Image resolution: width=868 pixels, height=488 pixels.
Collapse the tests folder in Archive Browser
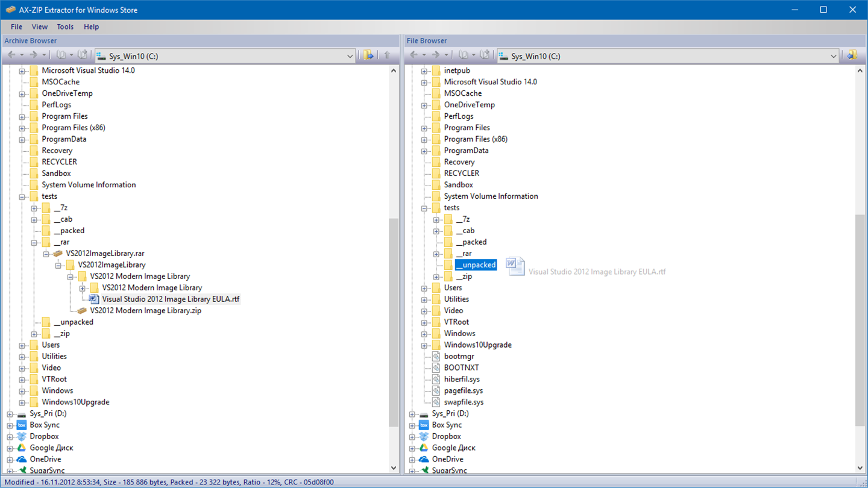click(22, 196)
